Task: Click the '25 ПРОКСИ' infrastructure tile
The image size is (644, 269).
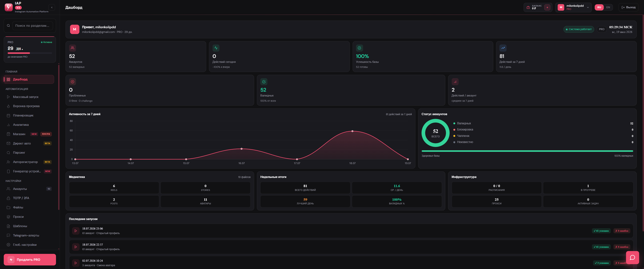Action: click(x=497, y=201)
